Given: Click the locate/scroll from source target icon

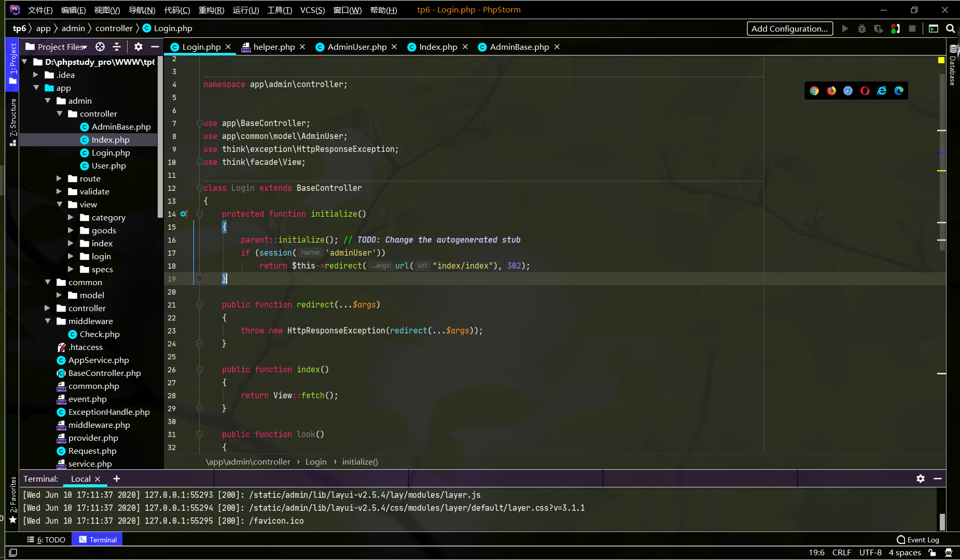Looking at the screenshot, I should [x=100, y=47].
